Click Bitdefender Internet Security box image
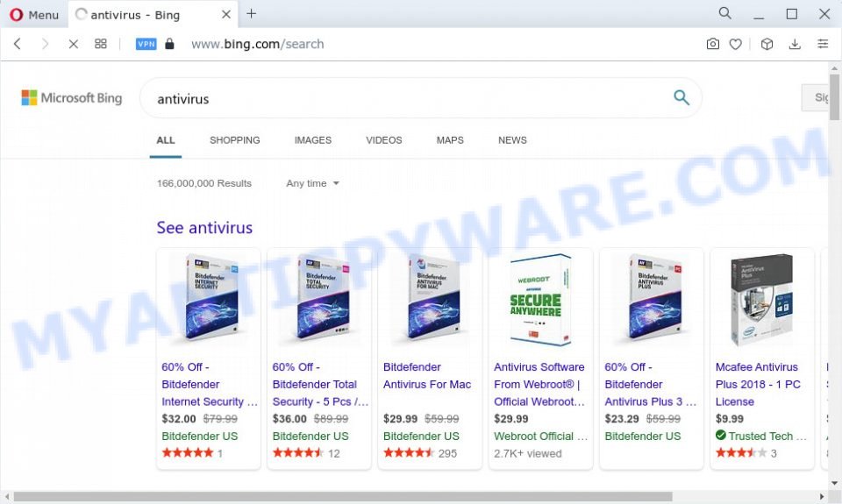This screenshot has height=504, width=842. point(211,298)
